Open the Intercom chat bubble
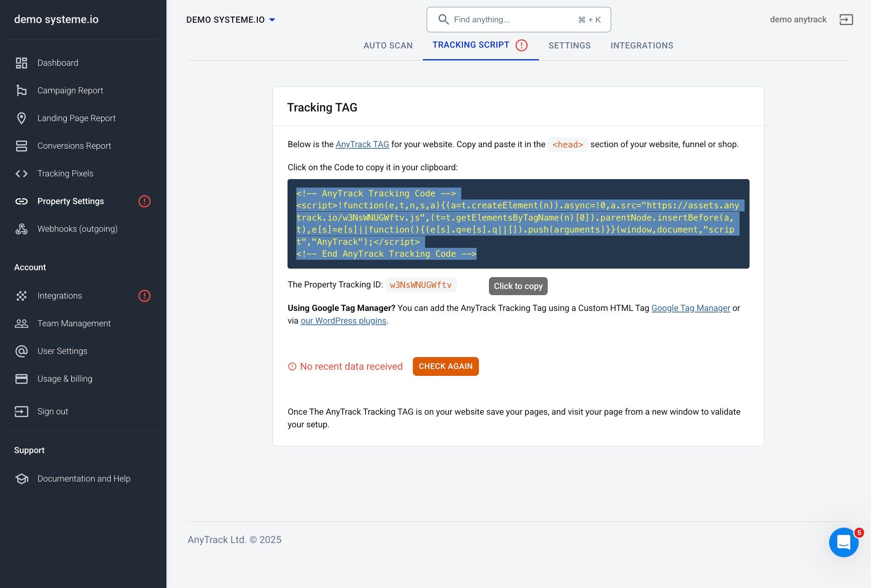 pyautogui.click(x=844, y=542)
